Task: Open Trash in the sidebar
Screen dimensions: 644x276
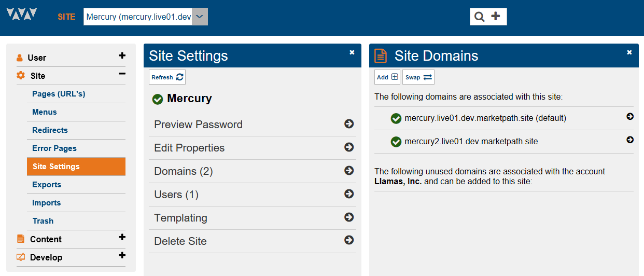Action: point(43,221)
